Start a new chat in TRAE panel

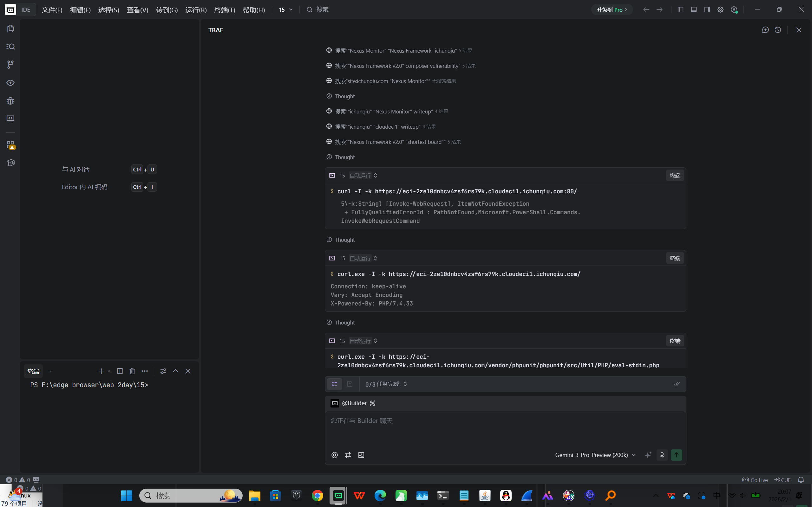[x=765, y=30]
